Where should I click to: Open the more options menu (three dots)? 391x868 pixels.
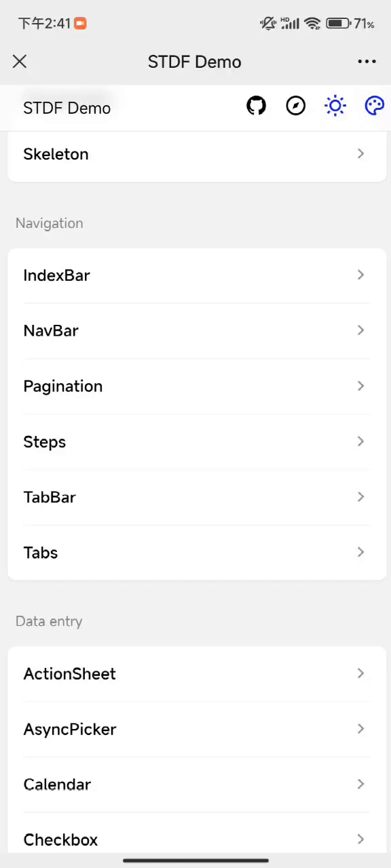(x=367, y=61)
